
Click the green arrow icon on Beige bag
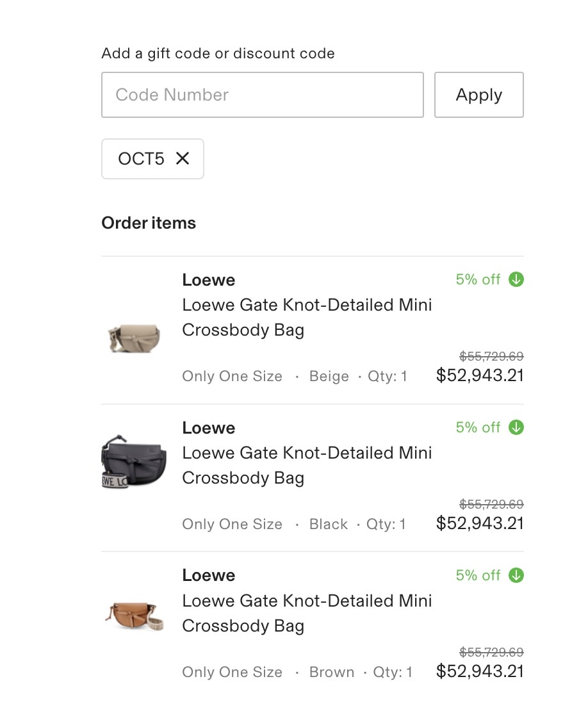tap(516, 279)
